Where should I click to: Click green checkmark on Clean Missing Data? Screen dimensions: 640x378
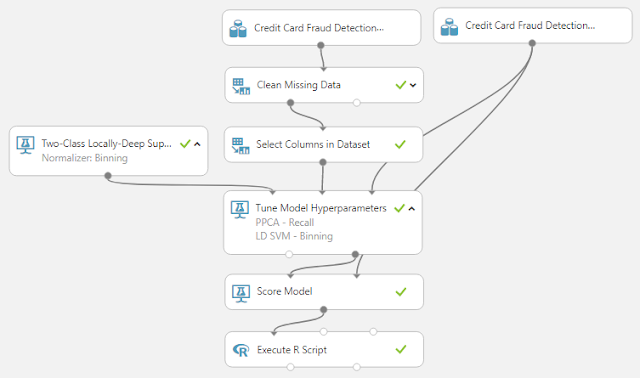click(401, 85)
